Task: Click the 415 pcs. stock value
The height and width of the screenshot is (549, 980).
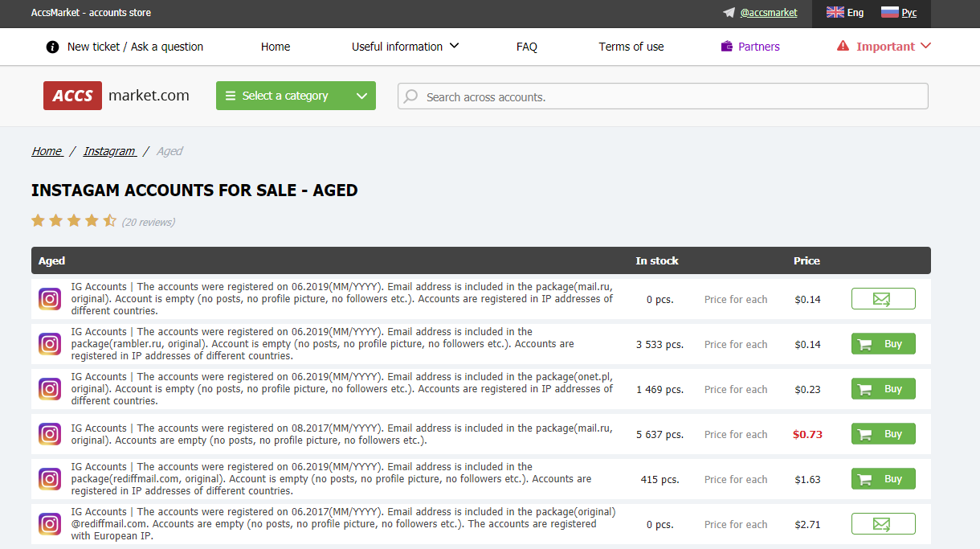Action: (660, 480)
